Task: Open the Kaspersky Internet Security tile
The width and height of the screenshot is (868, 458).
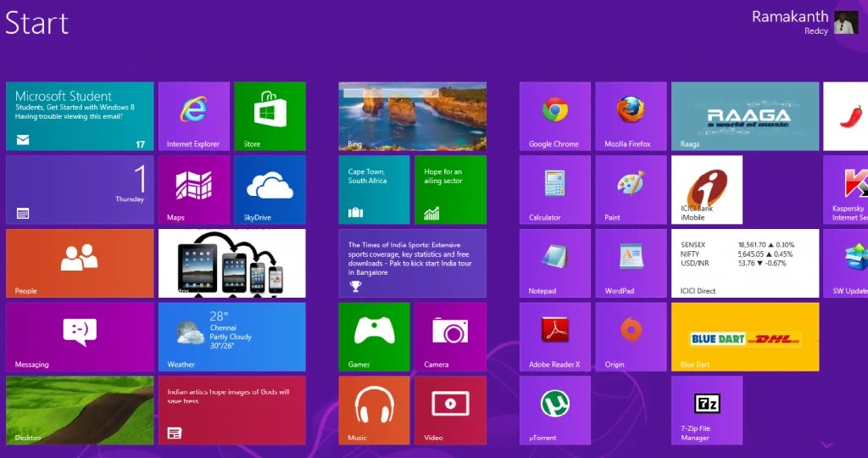Action: 846,189
